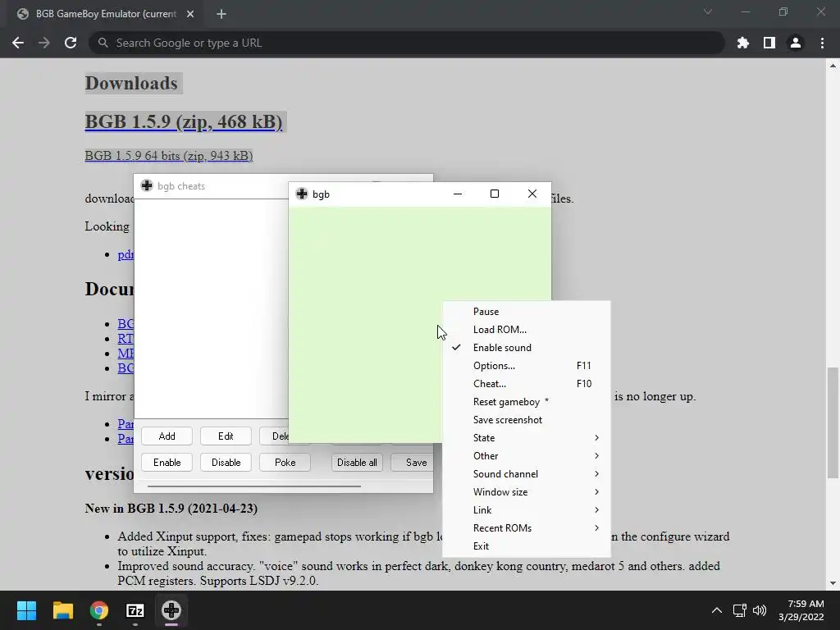Close the BGB GameBoy Emulator tab
The height and width of the screenshot is (630, 840).
tap(190, 14)
